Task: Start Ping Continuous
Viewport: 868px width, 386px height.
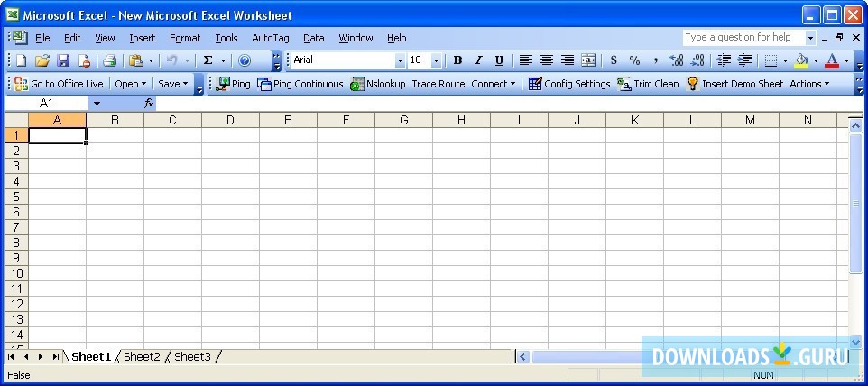Action: pyautogui.click(x=300, y=84)
